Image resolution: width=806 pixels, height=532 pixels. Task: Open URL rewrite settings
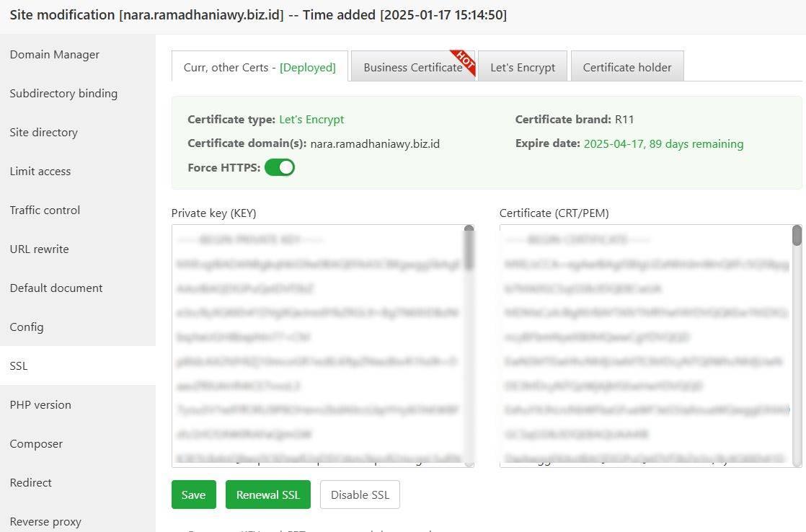coord(40,249)
